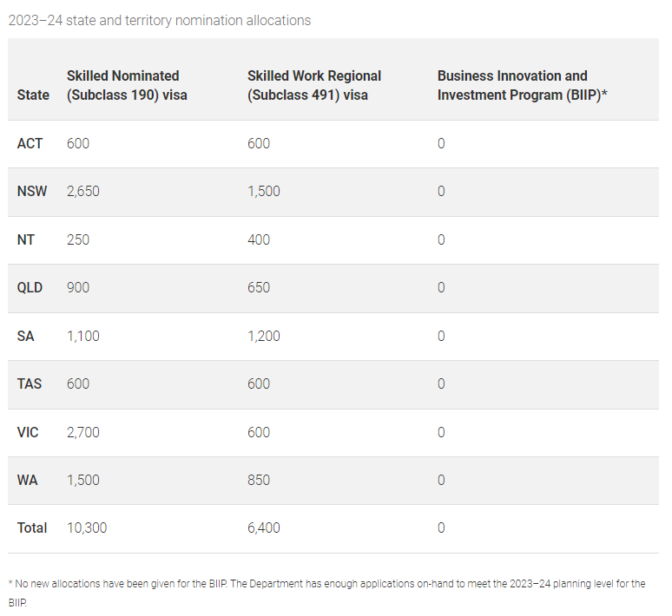Image resolution: width=672 pixels, height=616 pixels.
Task: Click the Business Innovation and Investment Program header
Action: 521,85
